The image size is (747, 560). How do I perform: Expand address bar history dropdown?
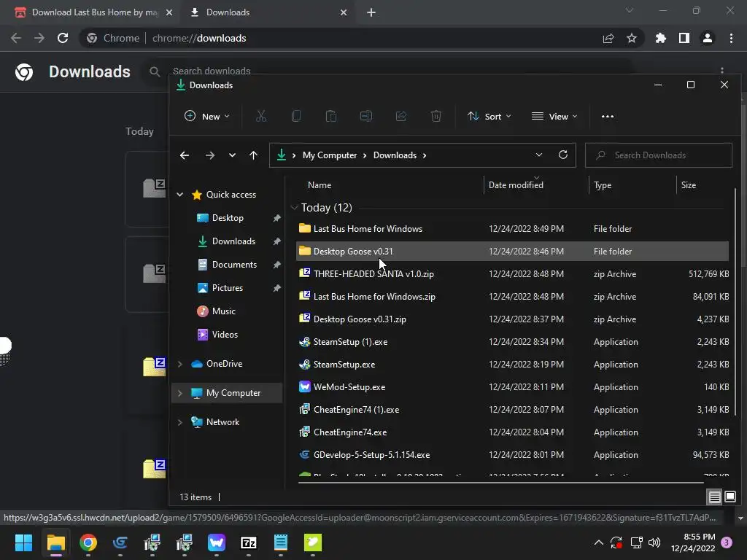pos(539,155)
